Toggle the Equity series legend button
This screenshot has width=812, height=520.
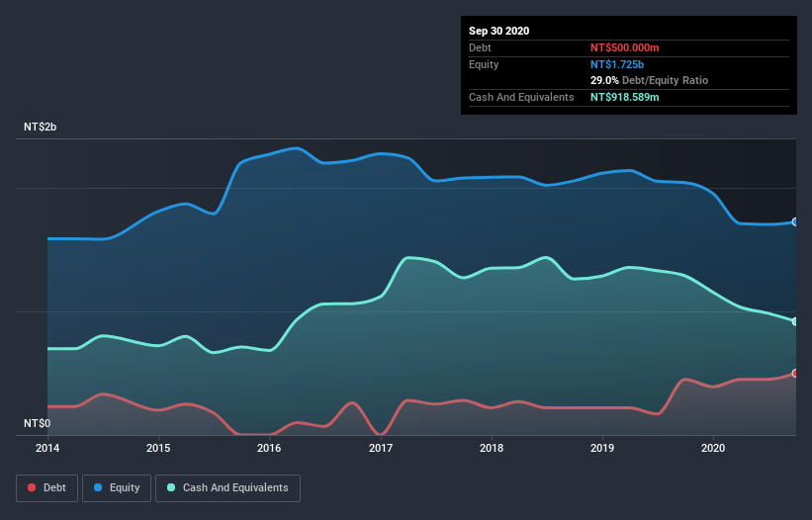pyautogui.click(x=117, y=488)
